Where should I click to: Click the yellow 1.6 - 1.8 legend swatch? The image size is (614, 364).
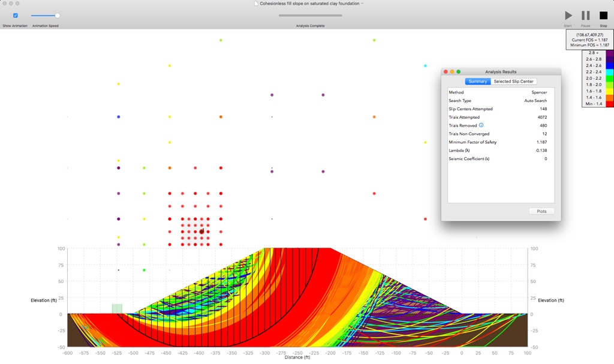point(609,91)
